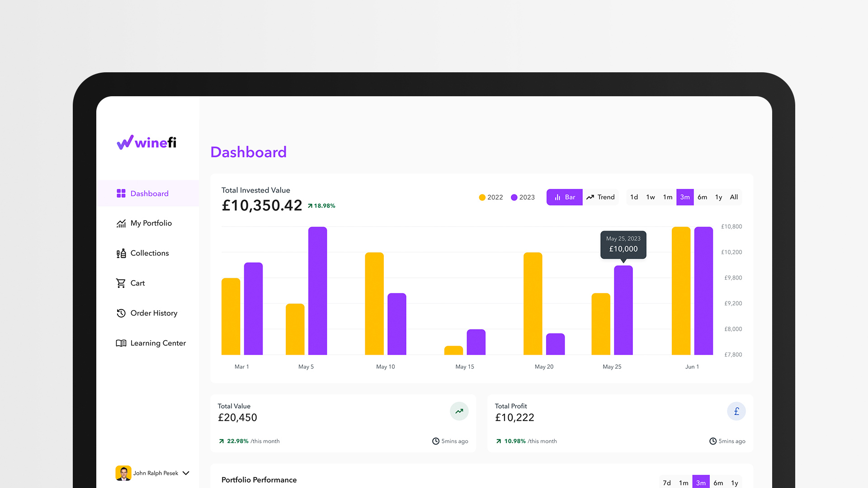Switch chart to Bar view
868x488 pixels.
564,197
